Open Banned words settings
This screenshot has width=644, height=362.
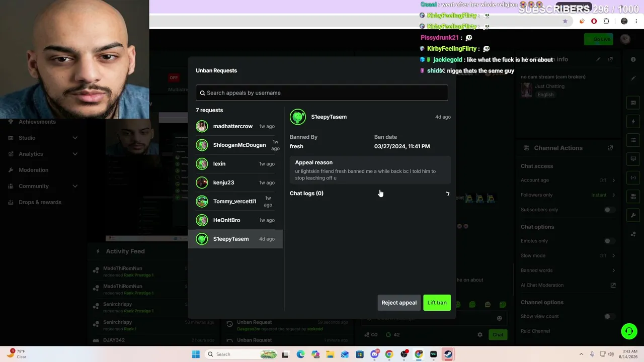569,270
